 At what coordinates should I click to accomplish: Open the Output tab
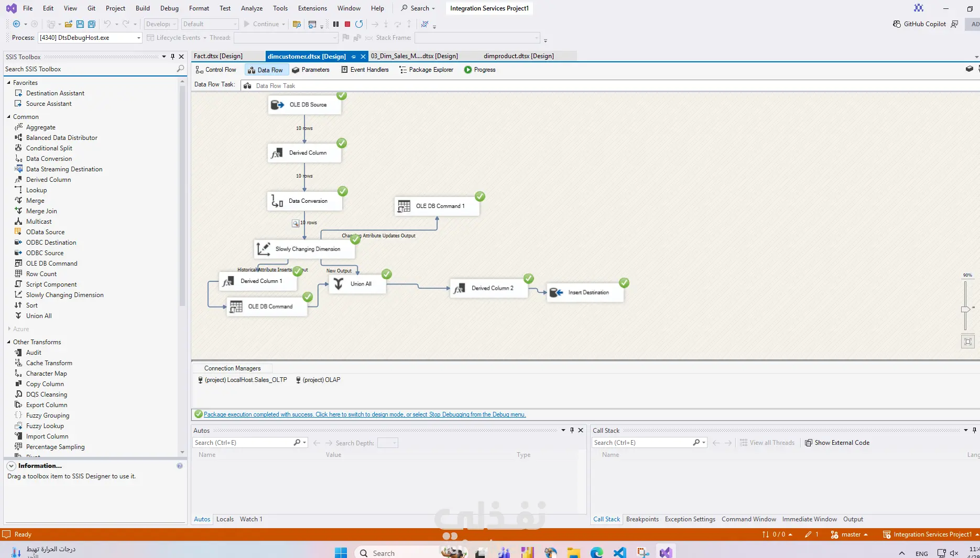[x=853, y=519]
